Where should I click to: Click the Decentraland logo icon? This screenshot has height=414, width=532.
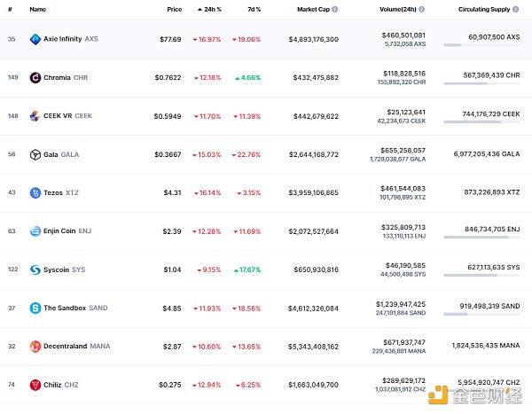coord(35,346)
